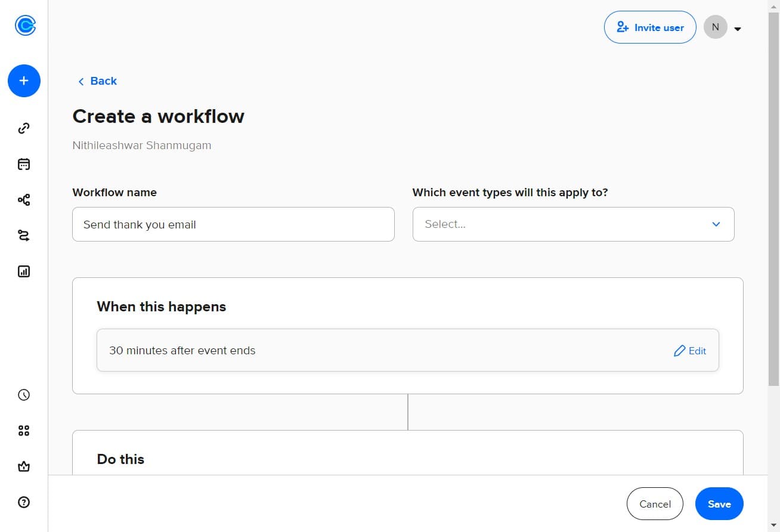Screen dimensions: 780x532
Task: Save the workflow with the Save button
Action: 719,504
